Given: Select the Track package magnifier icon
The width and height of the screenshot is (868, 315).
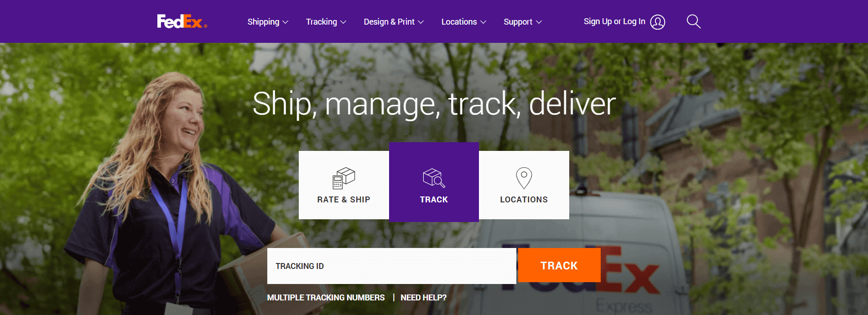Looking at the screenshot, I should 434,178.
